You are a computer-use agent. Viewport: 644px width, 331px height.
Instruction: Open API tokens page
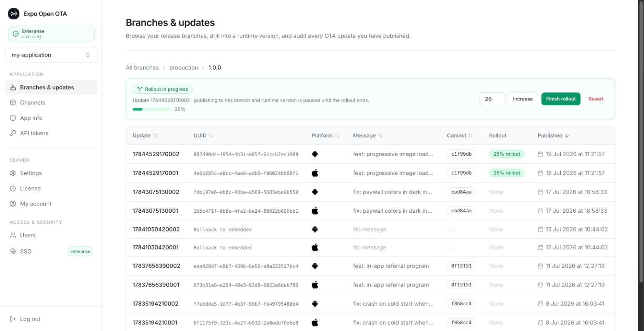(x=51, y=133)
